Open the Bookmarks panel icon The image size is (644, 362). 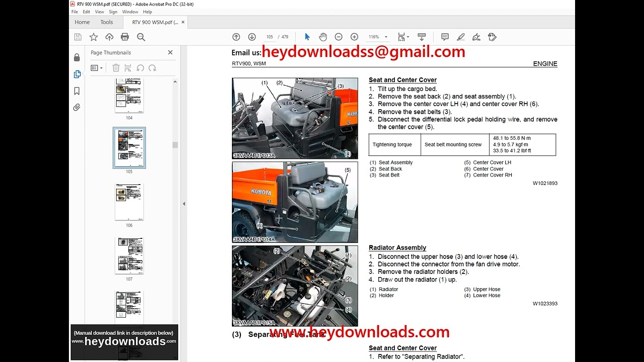pos(77,91)
